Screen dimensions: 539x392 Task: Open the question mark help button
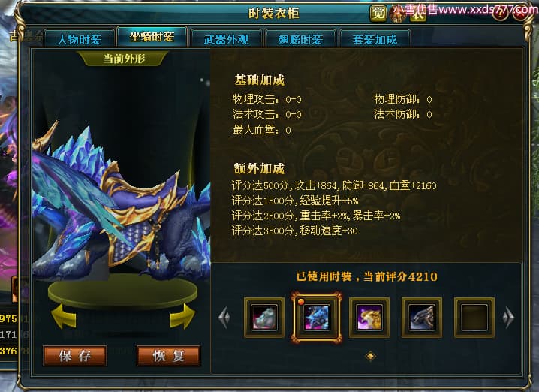500,13
